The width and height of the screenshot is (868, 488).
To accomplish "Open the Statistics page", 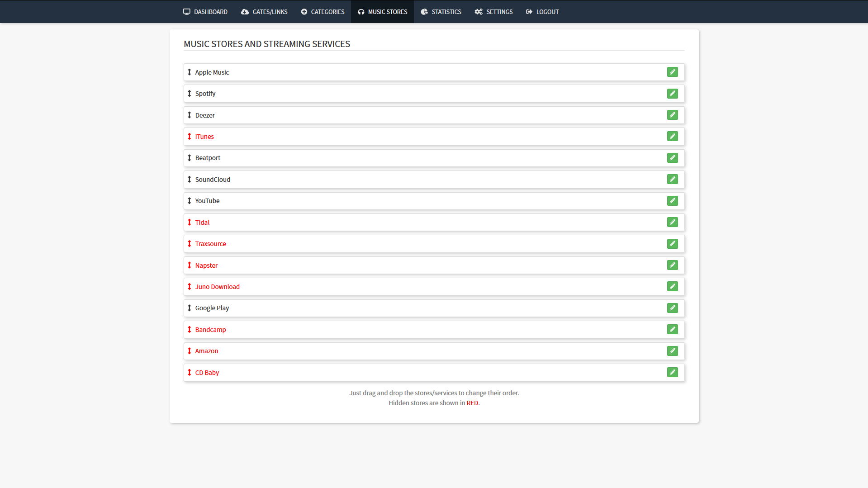I will click(x=441, y=12).
